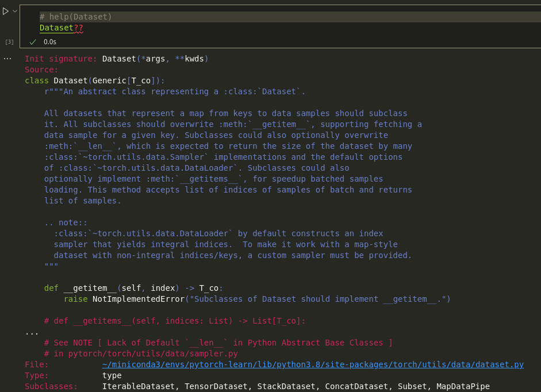This screenshot has height=392, width=541.
Task: Open the run options chevron beside play button
Action: click(x=15, y=11)
